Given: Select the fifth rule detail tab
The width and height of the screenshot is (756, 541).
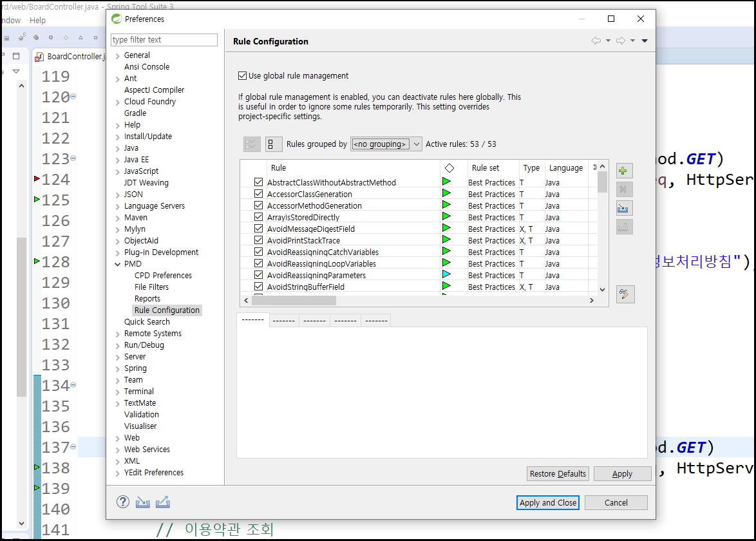Looking at the screenshot, I should pos(376,321).
